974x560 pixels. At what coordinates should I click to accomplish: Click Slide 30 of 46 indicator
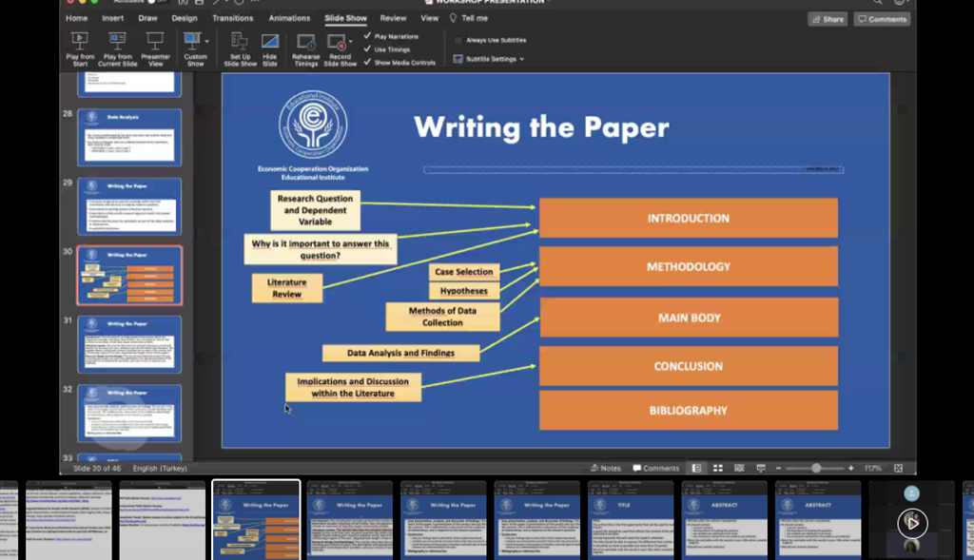(x=97, y=468)
